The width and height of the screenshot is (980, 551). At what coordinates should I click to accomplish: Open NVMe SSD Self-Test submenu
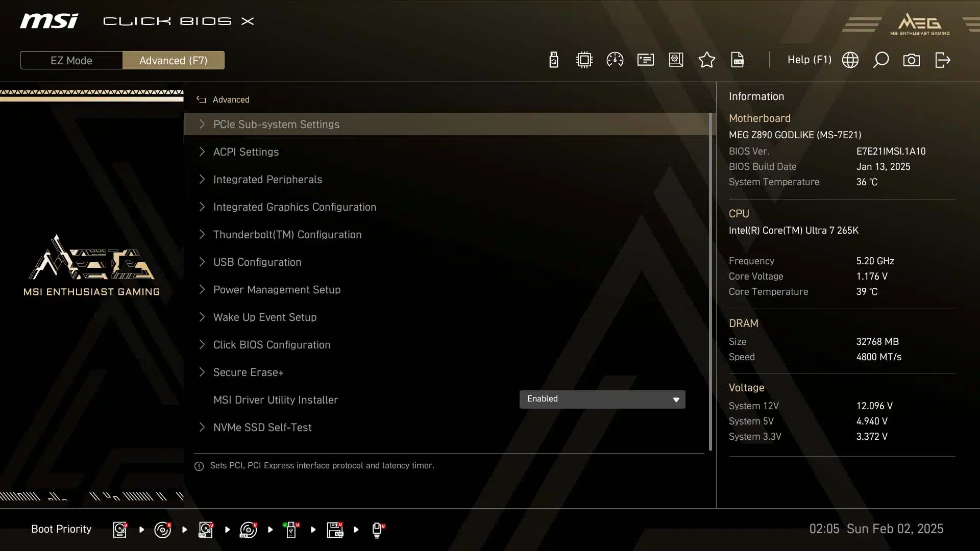pos(447,427)
